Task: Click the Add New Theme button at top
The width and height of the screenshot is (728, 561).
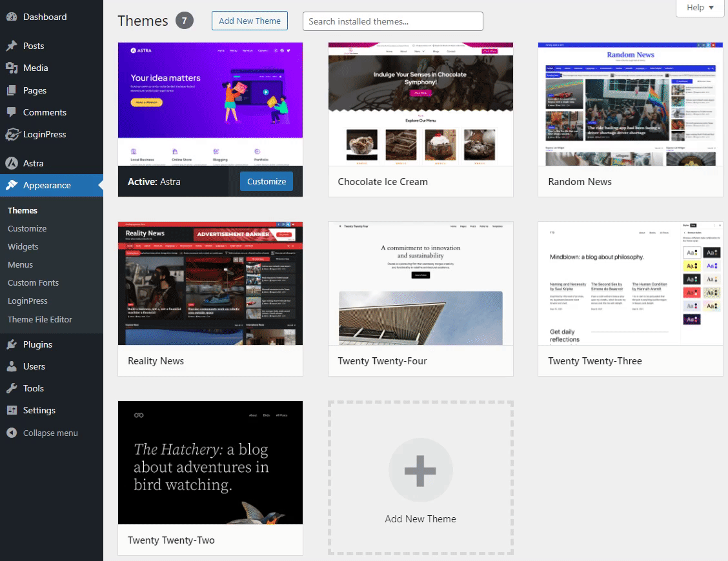Action: (250, 21)
